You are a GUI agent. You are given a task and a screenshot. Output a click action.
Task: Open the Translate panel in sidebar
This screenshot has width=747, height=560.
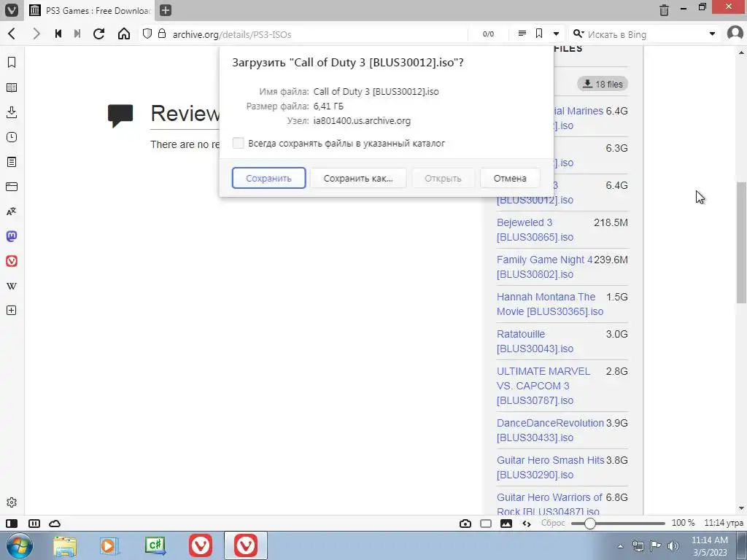click(12, 211)
